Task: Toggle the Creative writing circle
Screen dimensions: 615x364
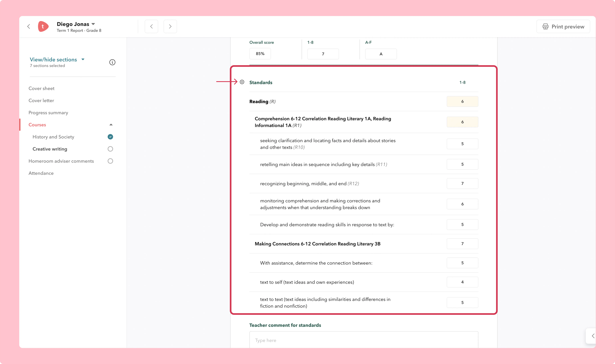Action: click(110, 149)
